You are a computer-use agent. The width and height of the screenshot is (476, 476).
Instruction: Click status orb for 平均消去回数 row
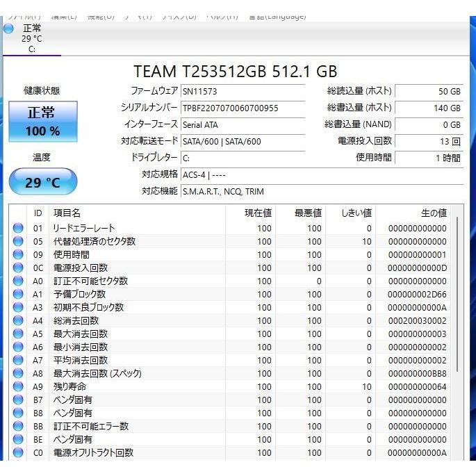point(18,360)
